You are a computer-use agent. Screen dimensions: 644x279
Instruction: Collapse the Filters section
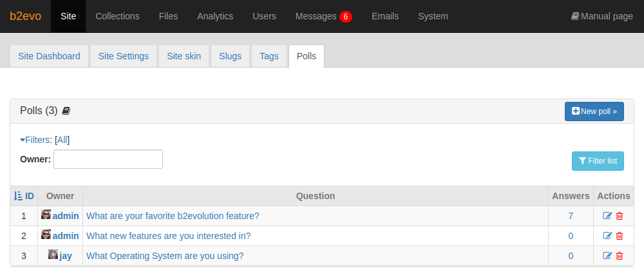[35, 140]
